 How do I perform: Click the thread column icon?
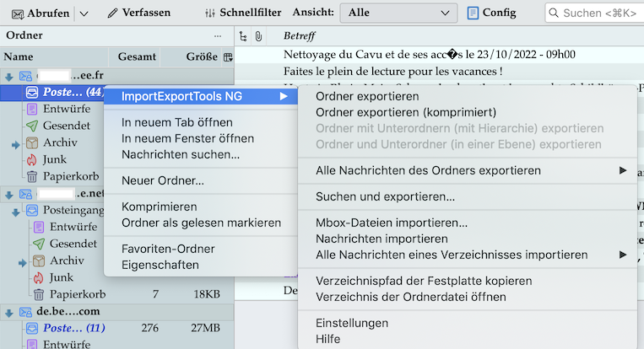(x=243, y=36)
